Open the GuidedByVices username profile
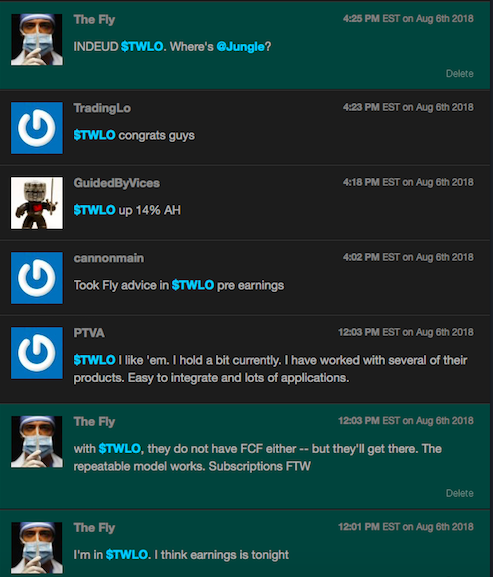Screen dimensions: 493x577 (x=117, y=183)
